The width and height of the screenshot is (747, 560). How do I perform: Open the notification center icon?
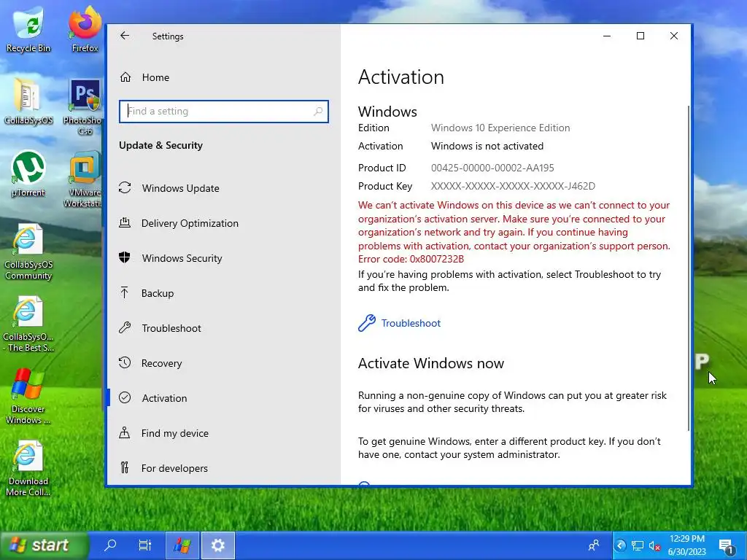(x=727, y=546)
